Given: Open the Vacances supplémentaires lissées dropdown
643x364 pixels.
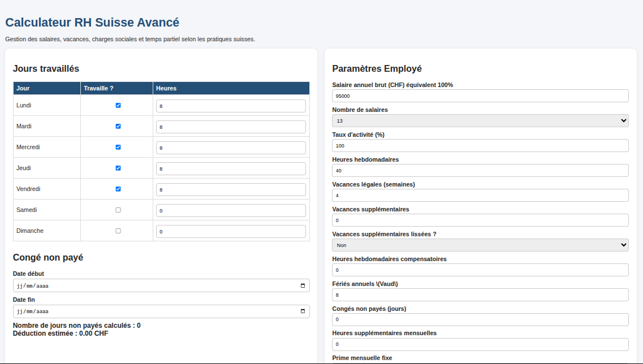Looking at the screenshot, I should pyautogui.click(x=480, y=245).
